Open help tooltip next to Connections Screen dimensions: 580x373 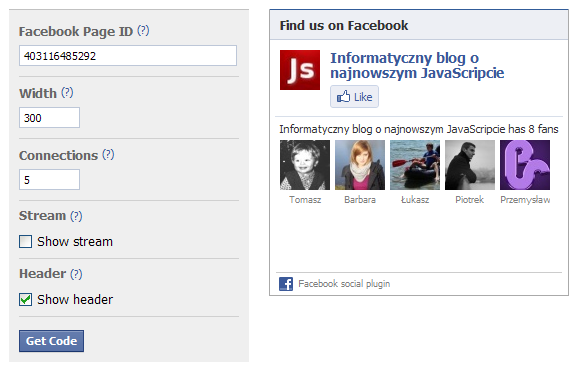(x=108, y=155)
